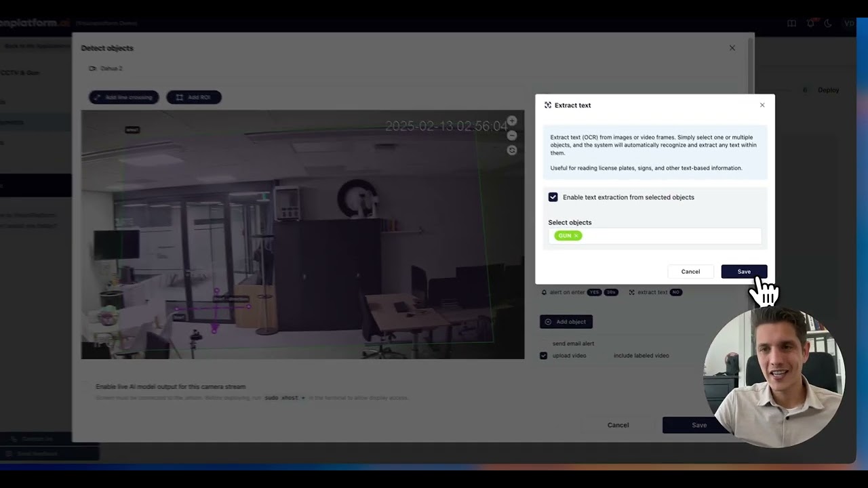Toggle dark mode moon icon
The width and height of the screenshot is (868, 488).
pos(828,23)
